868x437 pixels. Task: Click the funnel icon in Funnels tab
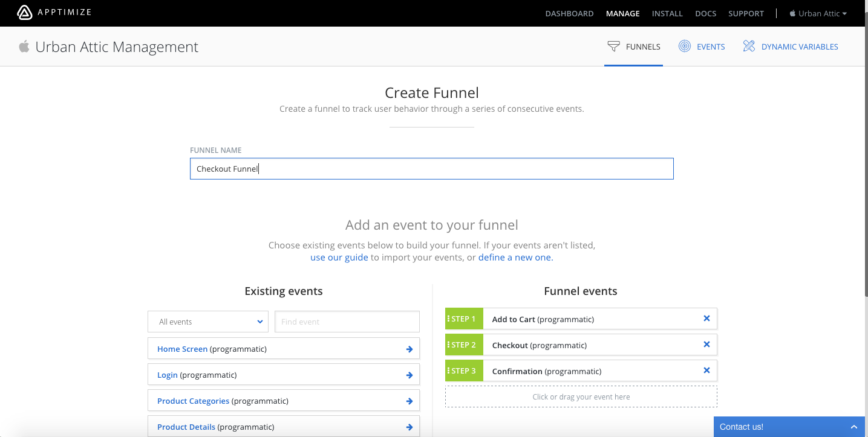click(613, 46)
